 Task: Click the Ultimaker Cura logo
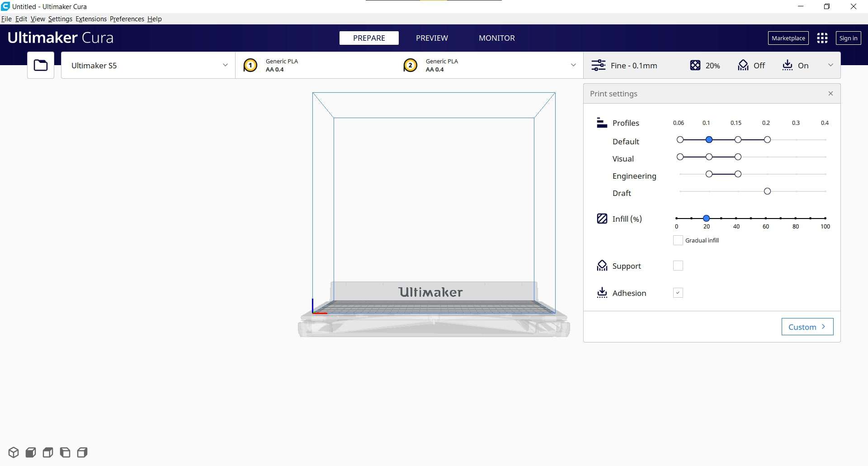click(x=61, y=38)
